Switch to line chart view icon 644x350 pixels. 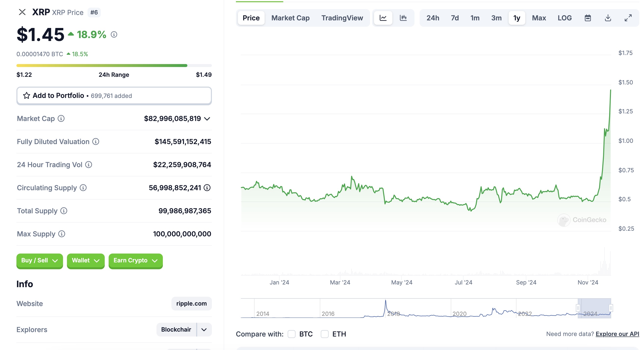pyautogui.click(x=383, y=18)
